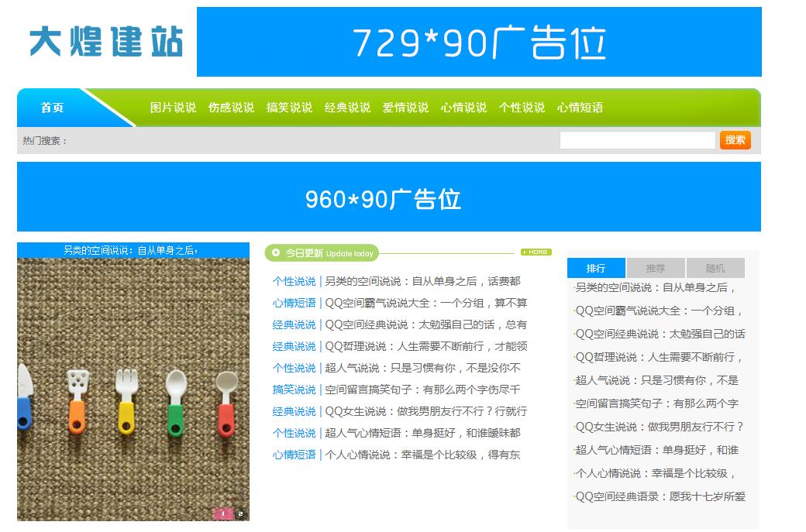This screenshot has height=532, width=806.
Task: Focus the search text input field
Action: click(637, 140)
